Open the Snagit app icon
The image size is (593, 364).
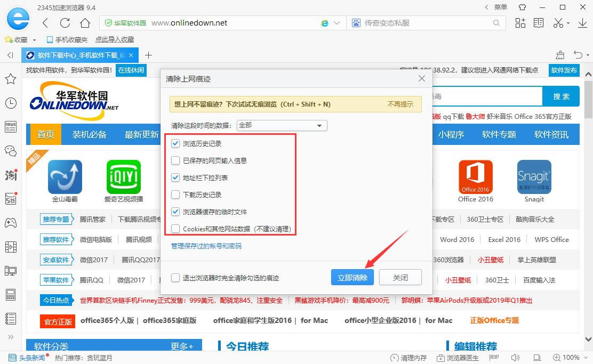(534, 177)
